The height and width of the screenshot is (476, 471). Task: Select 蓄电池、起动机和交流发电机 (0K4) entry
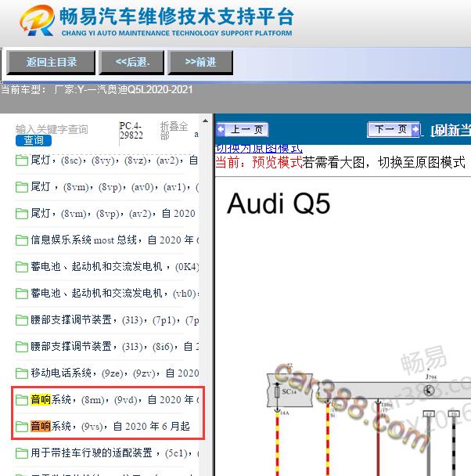click(115, 267)
